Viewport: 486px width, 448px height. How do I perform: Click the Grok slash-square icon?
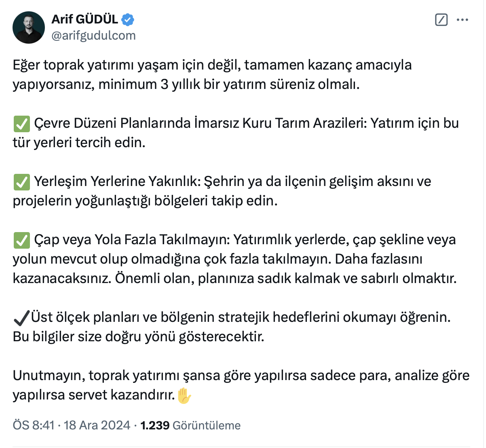441,19
